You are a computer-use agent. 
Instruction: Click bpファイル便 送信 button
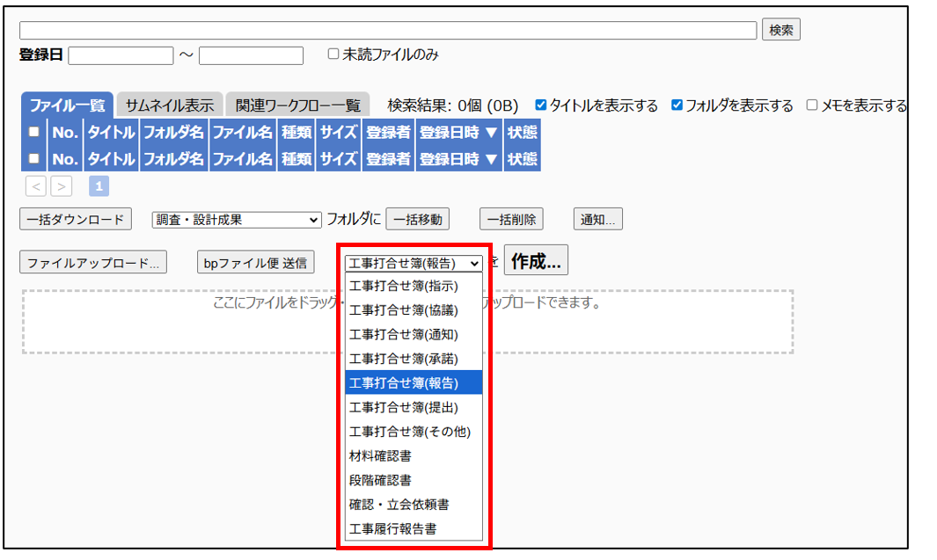point(254,263)
